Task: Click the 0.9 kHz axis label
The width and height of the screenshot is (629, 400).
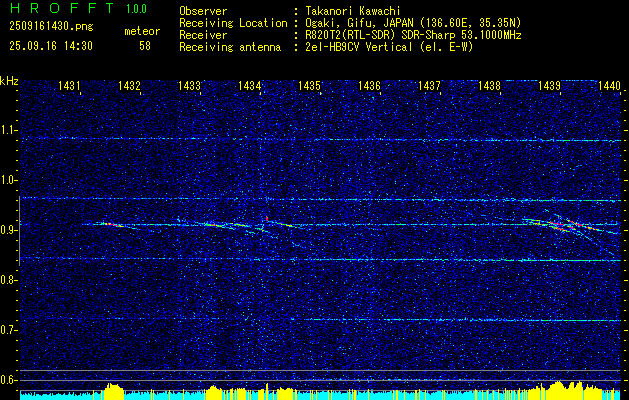Action: point(9,230)
